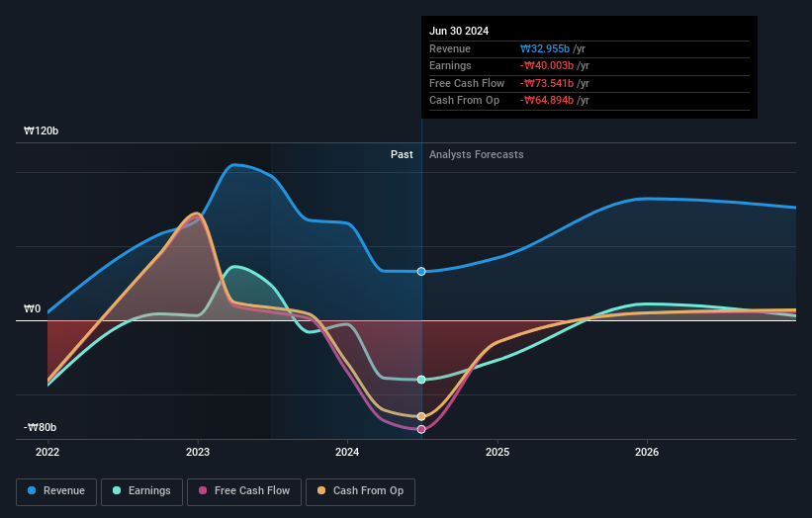Viewport: 812px width, 518px height.
Task: Click the Past section label
Action: coord(402,155)
